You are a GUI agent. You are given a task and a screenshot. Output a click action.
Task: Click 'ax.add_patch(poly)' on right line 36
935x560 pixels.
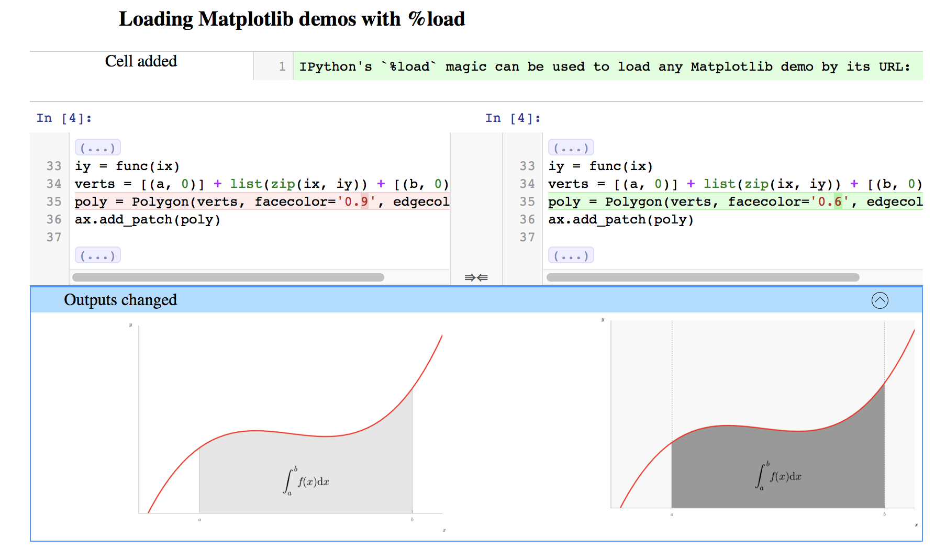(621, 219)
